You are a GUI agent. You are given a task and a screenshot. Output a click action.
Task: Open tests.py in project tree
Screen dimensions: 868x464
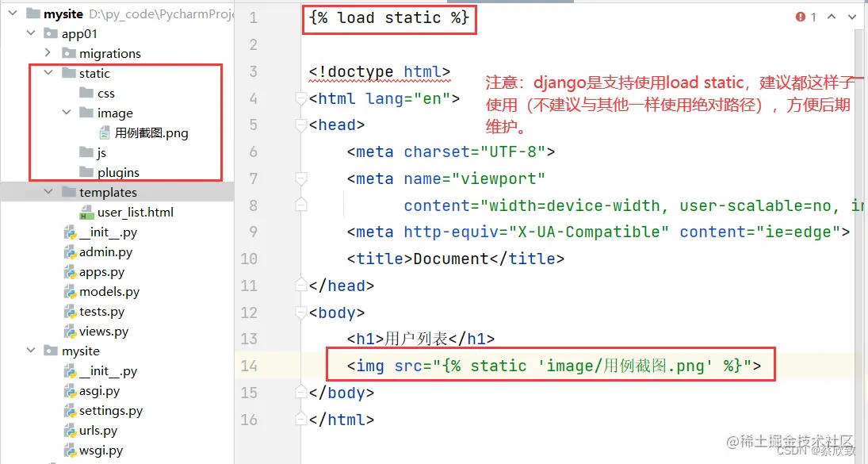[x=101, y=312]
